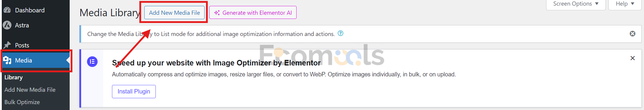
Task: Dismiss the List mode optimization notice
Action: (633, 34)
